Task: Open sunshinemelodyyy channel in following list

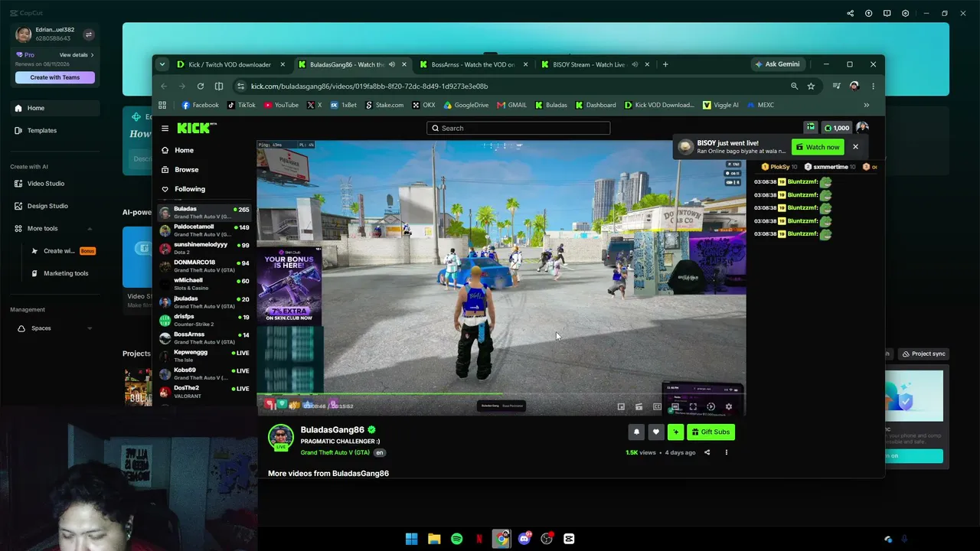Action: pos(204,248)
